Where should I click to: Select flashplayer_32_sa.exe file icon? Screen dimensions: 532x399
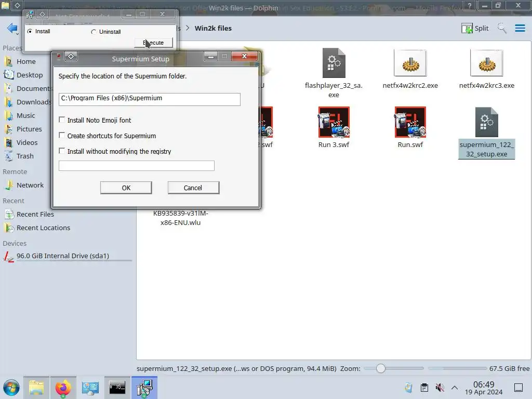point(334,63)
